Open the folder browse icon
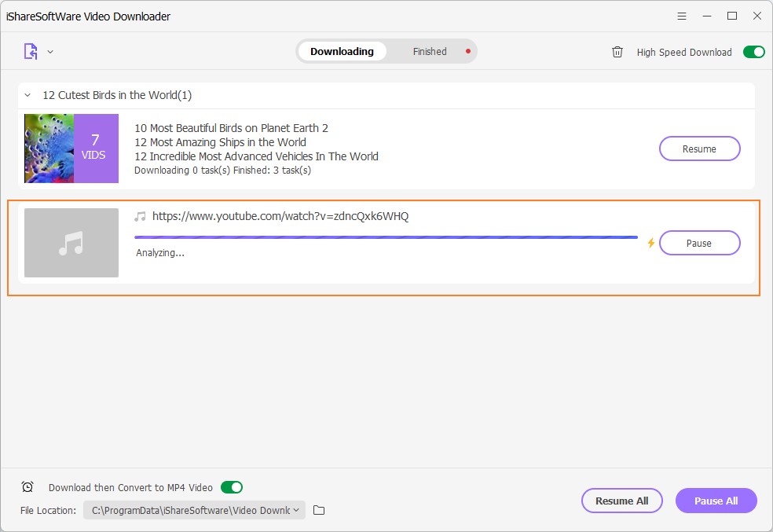The height and width of the screenshot is (532, 773). coord(319,510)
